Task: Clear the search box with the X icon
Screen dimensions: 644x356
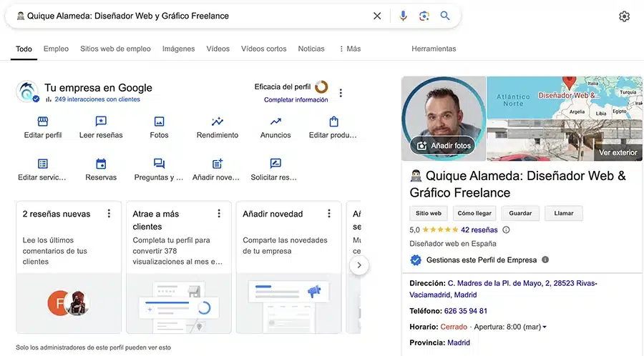Action: tap(377, 16)
